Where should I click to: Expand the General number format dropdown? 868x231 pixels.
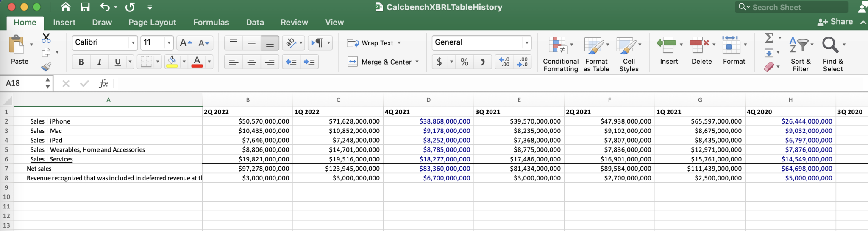[526, 43]
